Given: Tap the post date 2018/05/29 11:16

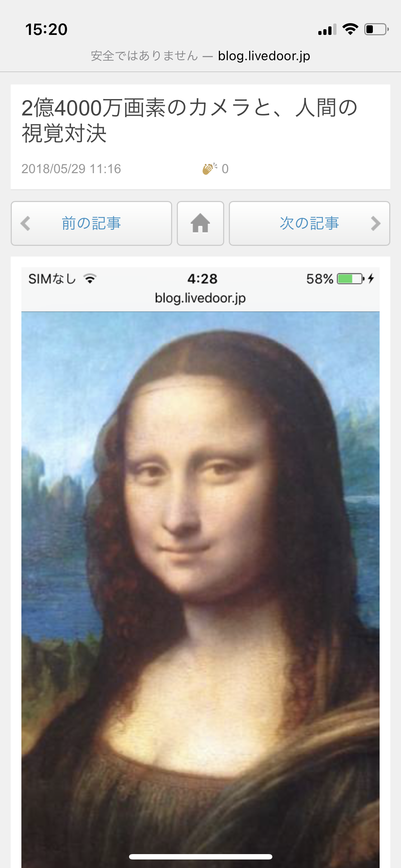Looking at the screenshot, I should coord(71,169).
